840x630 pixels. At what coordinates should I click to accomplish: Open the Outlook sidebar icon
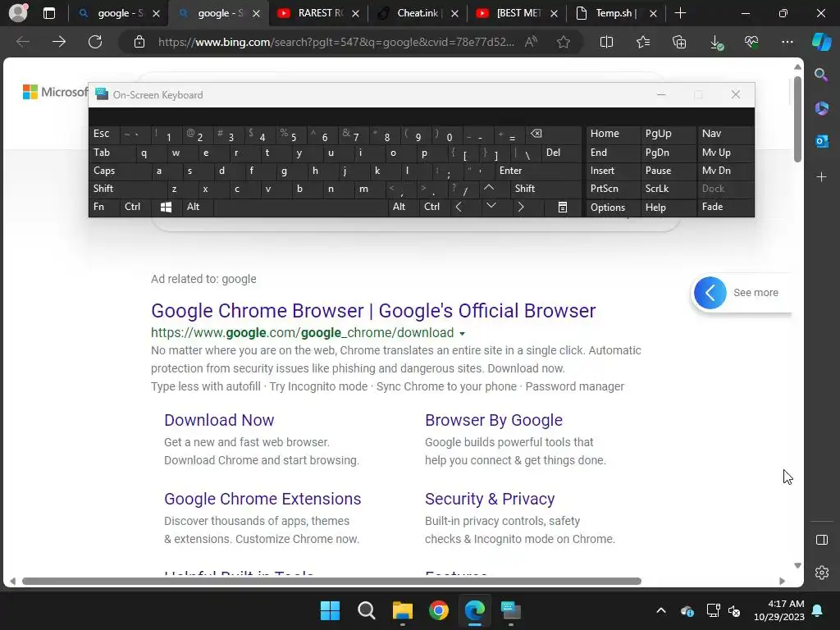pyautogui.click(x=821, y=141)
